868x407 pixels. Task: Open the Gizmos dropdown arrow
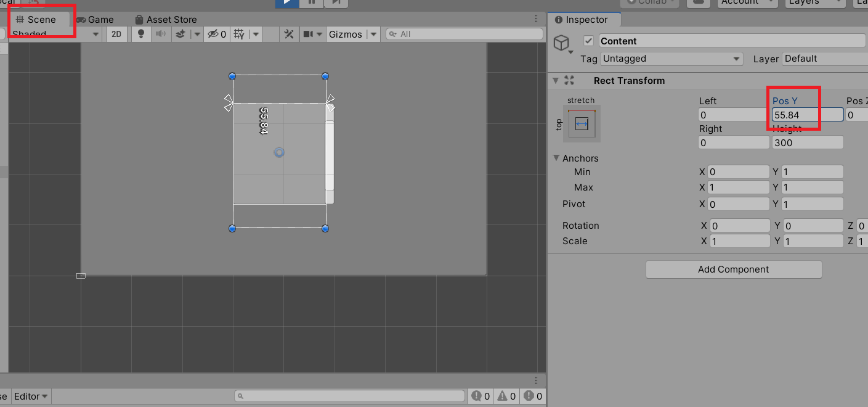coord(374,34)
